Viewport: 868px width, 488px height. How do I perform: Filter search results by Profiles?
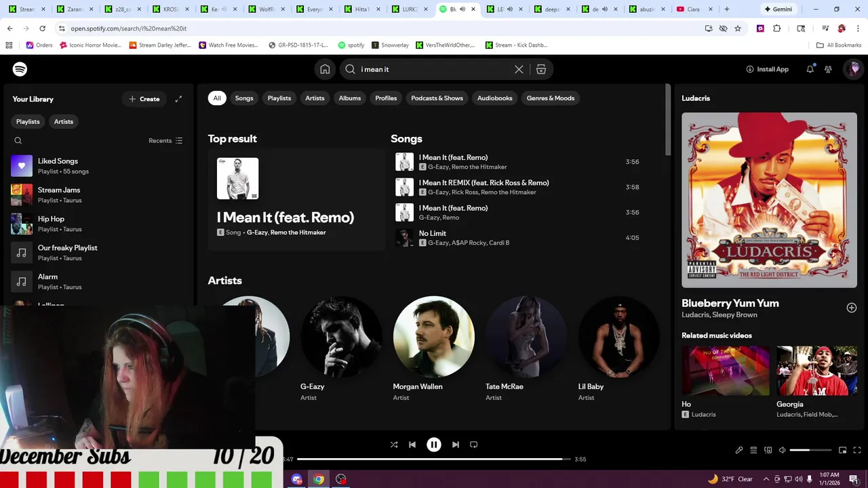[x=386, y=98]
